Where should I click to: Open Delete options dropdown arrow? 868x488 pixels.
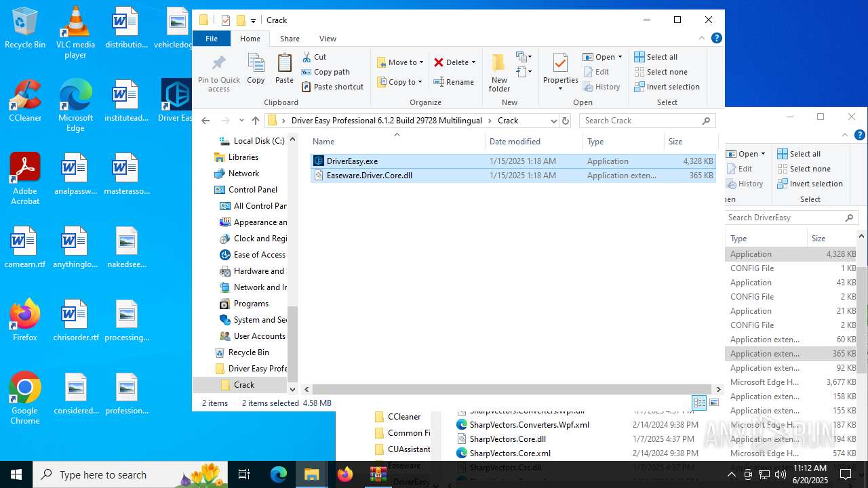473,62
